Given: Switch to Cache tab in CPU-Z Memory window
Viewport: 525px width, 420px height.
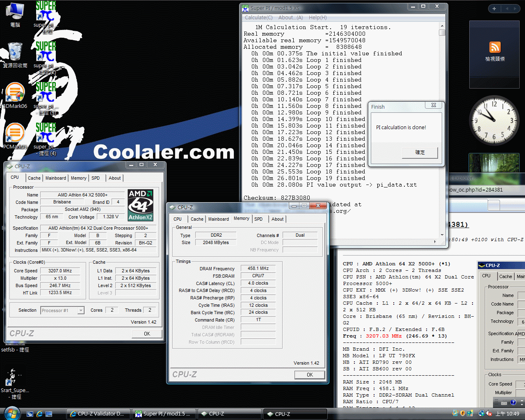Looking at the screenshot, I should click(x=197, y=219).
